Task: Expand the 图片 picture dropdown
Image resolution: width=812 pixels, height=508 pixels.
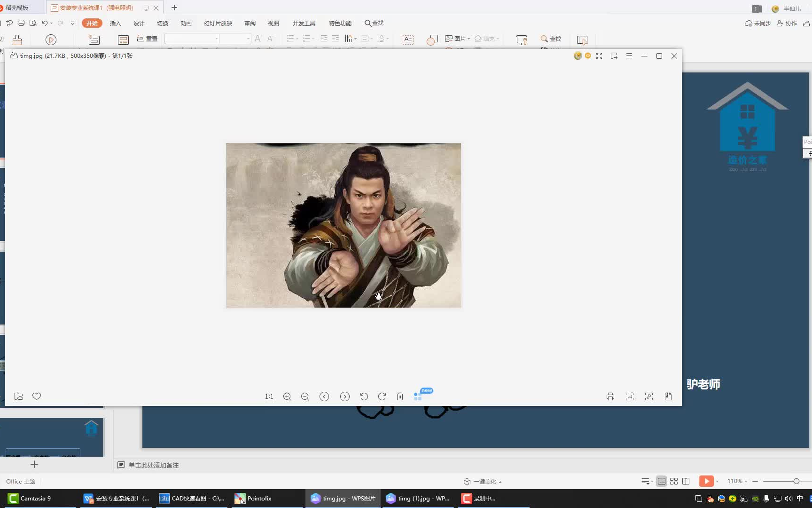Action: [x=469, y=39]
